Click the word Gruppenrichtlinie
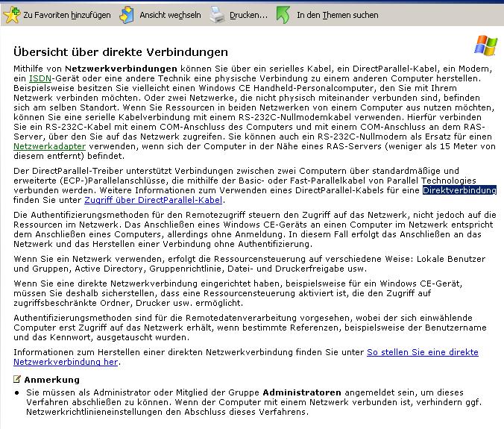504x429 pixels. 186,269
